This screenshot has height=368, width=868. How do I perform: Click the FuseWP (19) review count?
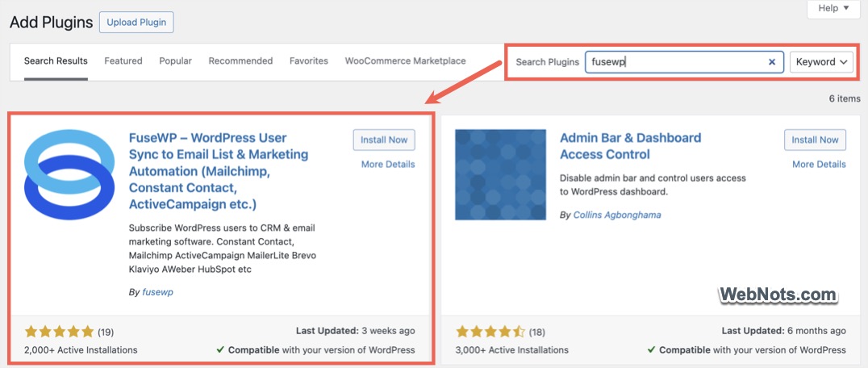106,332
